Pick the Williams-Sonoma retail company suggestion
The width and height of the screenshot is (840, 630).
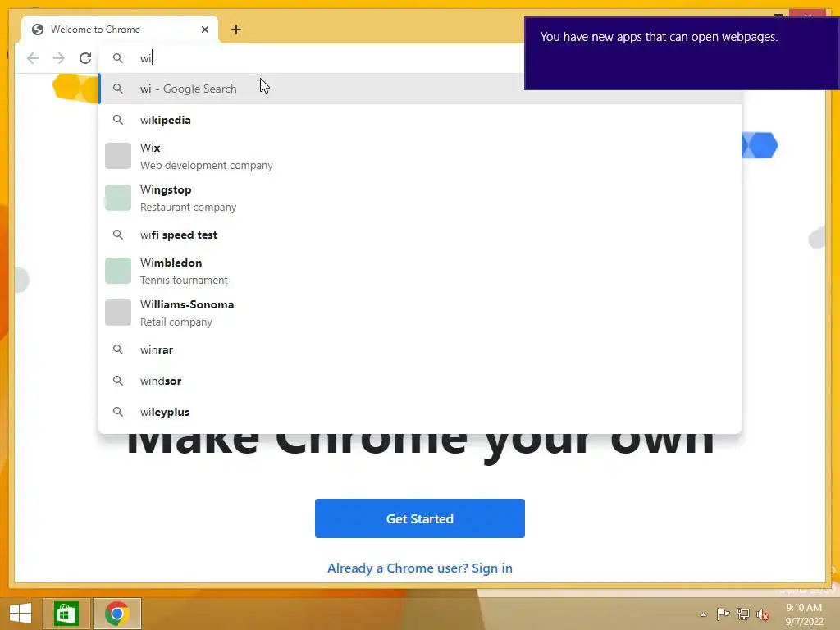coord(421,313)
